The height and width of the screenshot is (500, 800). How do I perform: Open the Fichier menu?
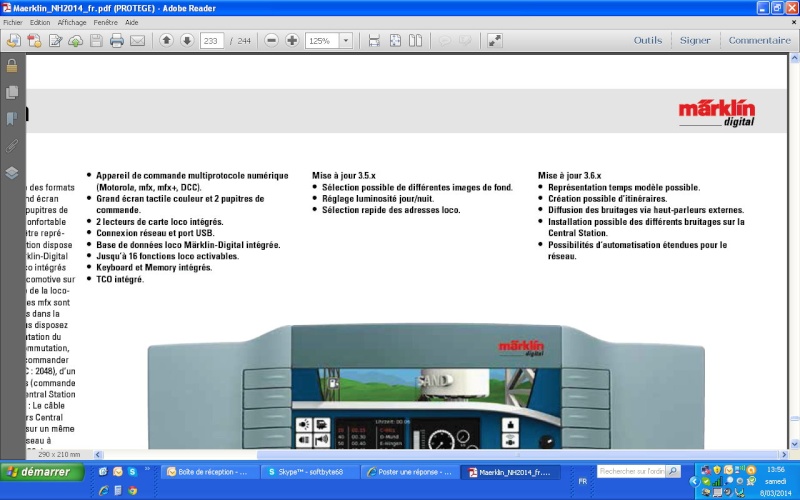13,22
